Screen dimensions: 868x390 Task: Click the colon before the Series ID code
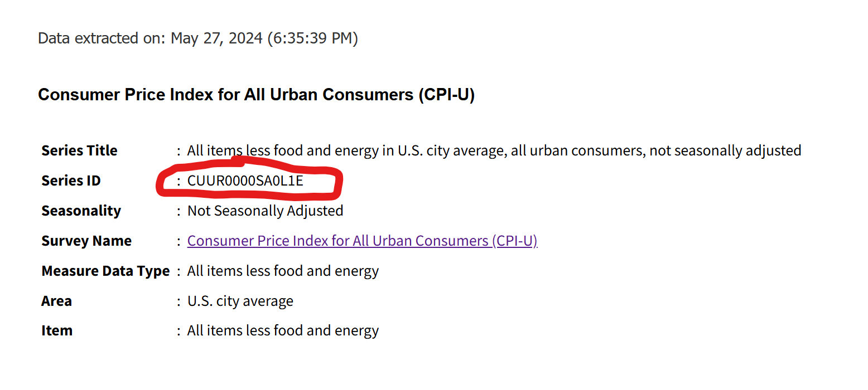click(x=179, y=181)
